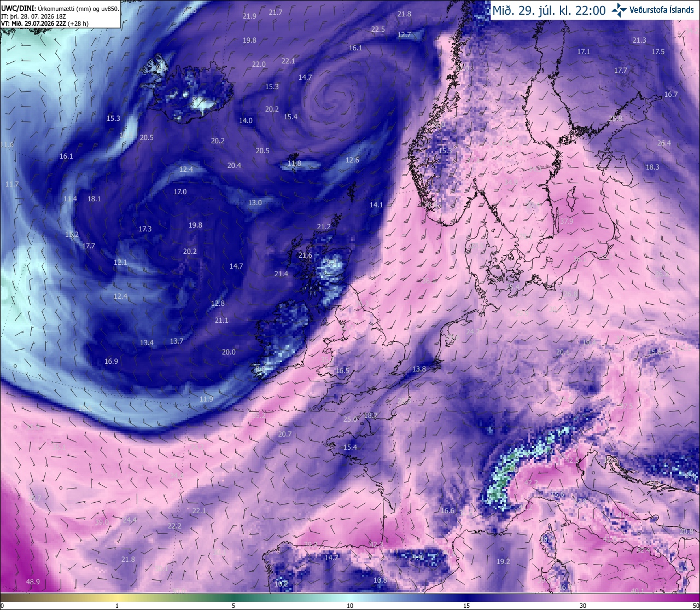700x610 pixels.
Task: Click the 15 tick on the color scale
Action: coord(466,606)
